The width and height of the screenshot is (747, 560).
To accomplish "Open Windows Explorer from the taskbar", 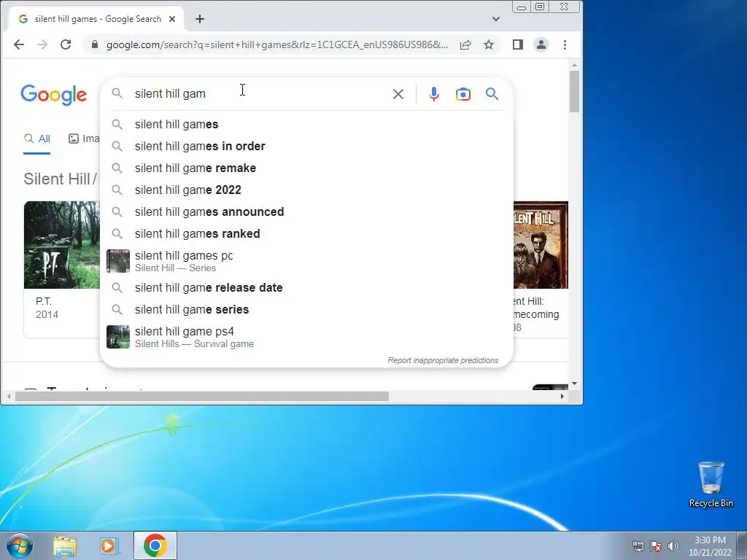I will 65,546.
